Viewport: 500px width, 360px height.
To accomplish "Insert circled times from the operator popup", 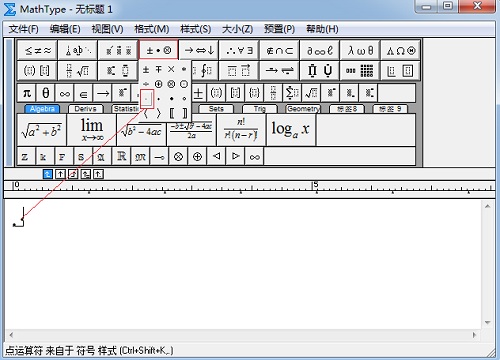I will click(x=171, y=84).
